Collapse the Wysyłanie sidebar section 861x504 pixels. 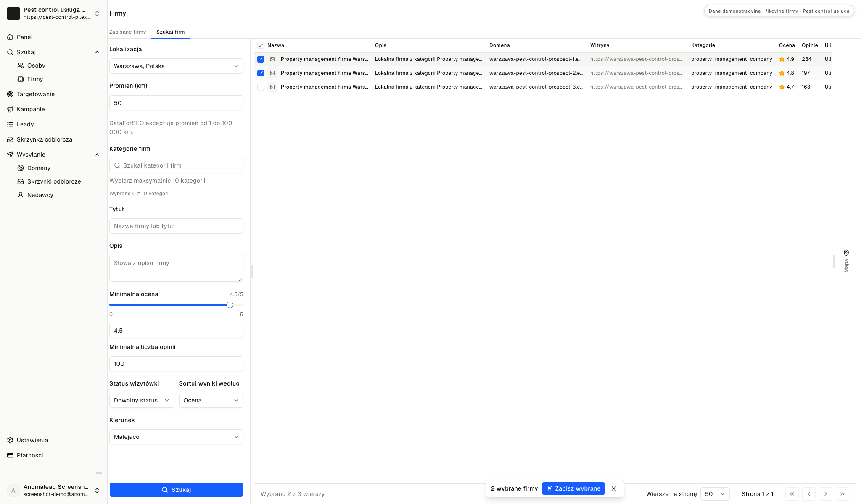pyautogui.click(x=97, y=155)
